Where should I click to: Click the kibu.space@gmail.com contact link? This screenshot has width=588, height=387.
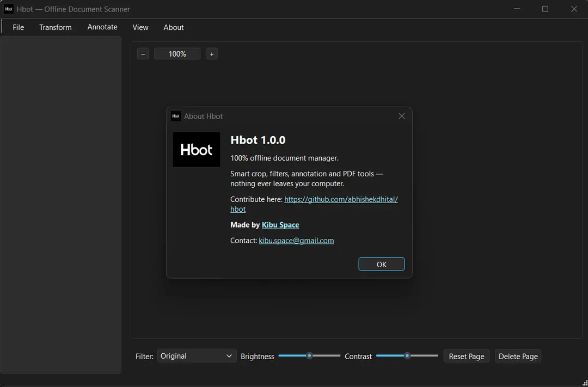296,241
